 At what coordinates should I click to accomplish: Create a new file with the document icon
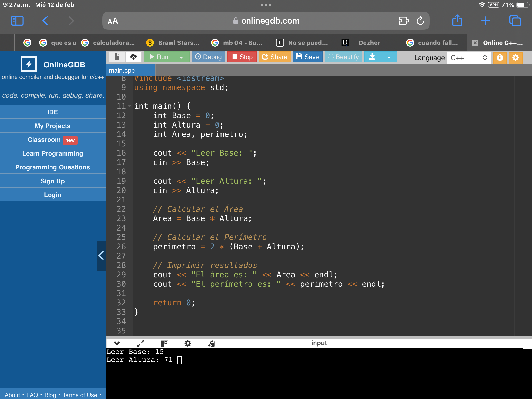pyautogui.click(x=117, y=57)
